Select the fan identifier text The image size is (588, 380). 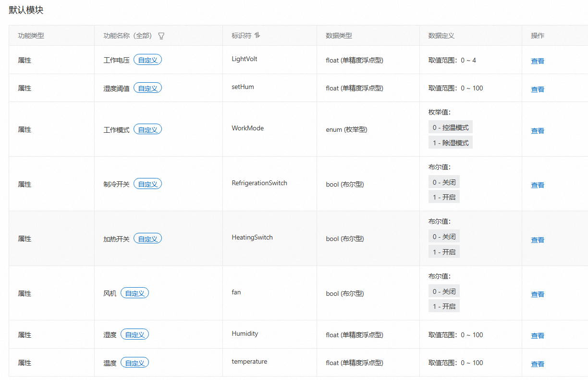236,292
